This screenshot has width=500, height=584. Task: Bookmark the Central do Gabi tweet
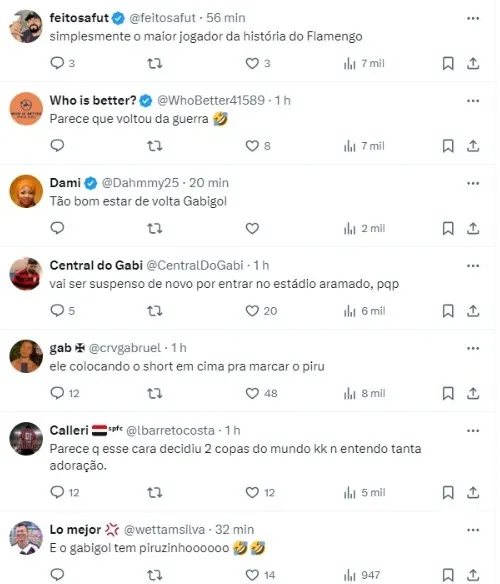tap(448, 311)
